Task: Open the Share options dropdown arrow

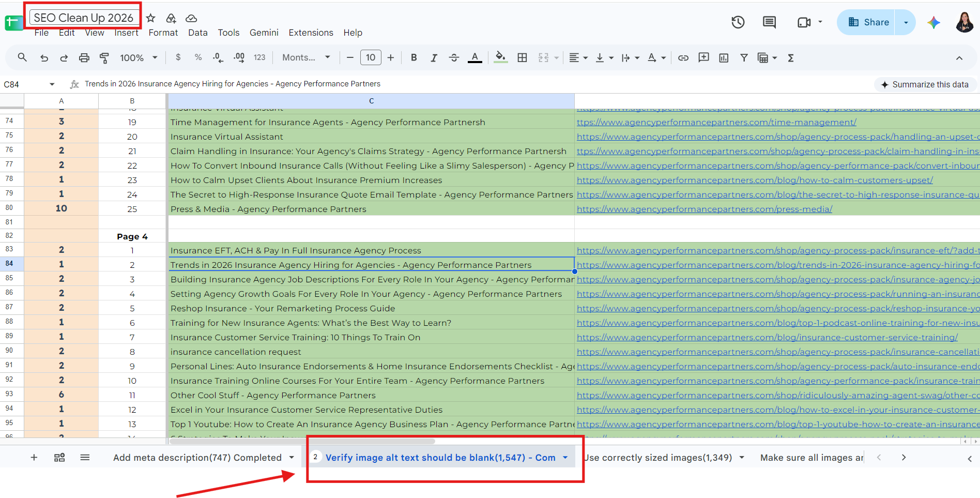Action: tap(906, 22)
